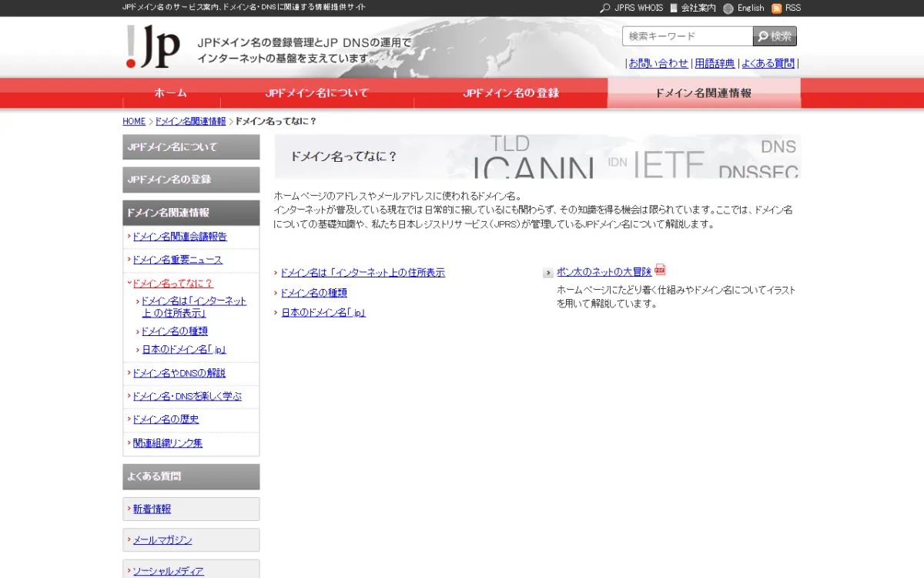The image size is (924, 578).
Task: Open the よくある質問 header link
Action: [768, 63]
